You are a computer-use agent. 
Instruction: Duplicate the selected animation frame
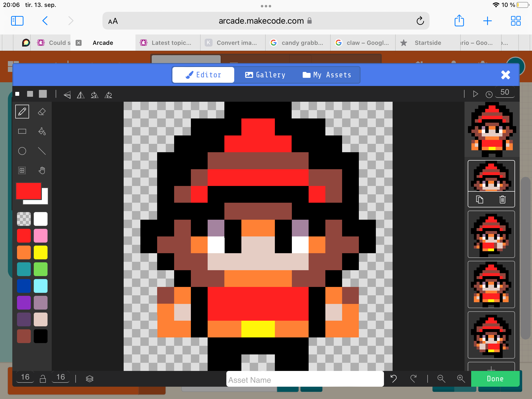click(479, 199)
